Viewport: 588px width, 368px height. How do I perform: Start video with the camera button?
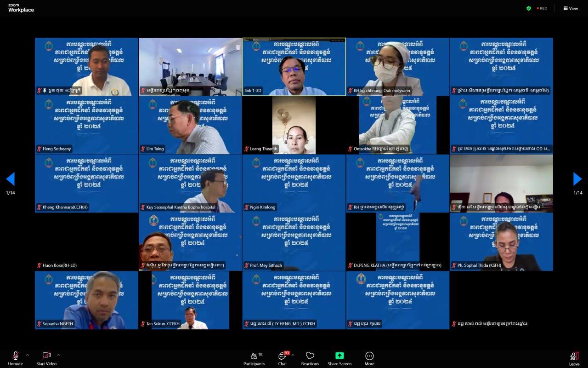click(x=46, y=356)
